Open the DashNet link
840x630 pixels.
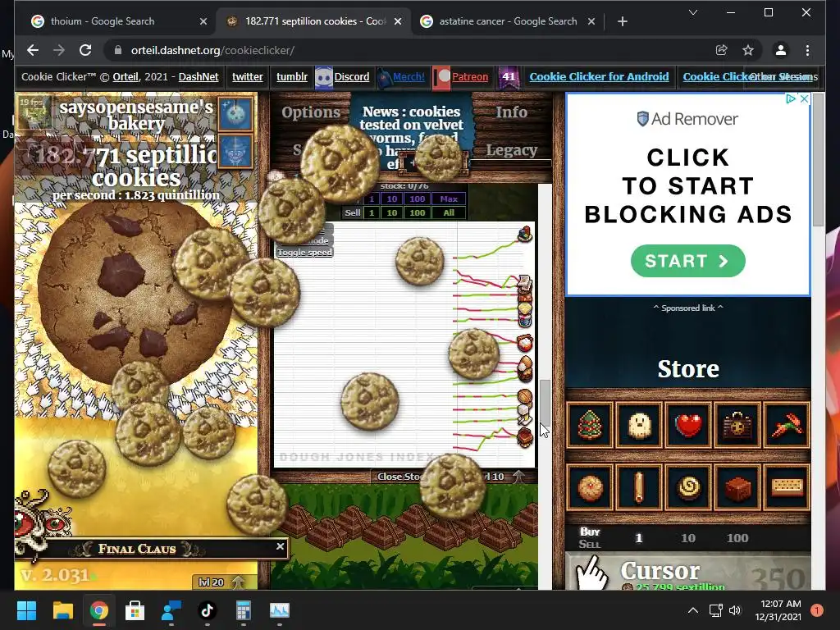click(x=199, y=76)
